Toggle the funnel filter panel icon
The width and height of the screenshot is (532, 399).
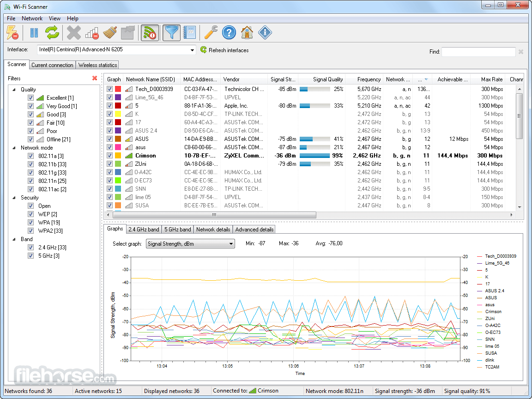(x=171, y=33)
